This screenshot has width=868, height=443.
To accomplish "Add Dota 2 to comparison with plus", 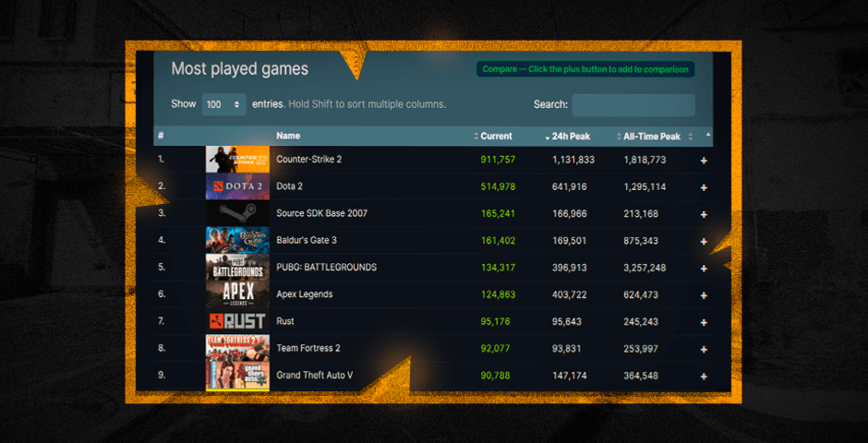I will [704, 187].
